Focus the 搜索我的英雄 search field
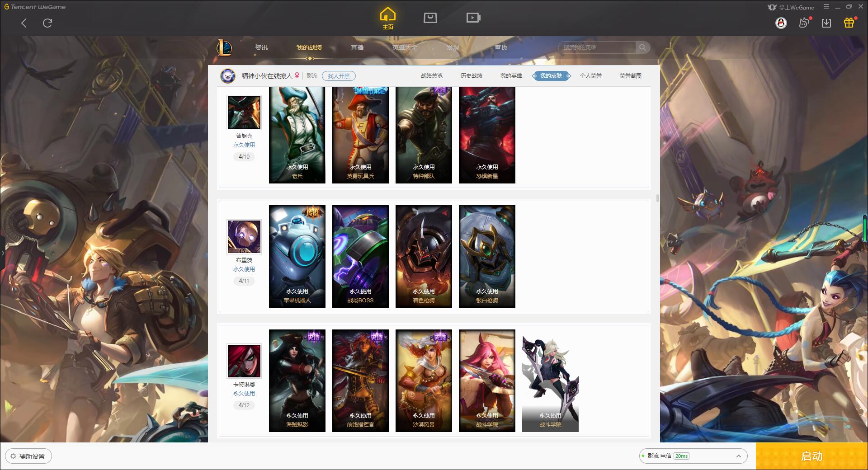 point(597,47)
